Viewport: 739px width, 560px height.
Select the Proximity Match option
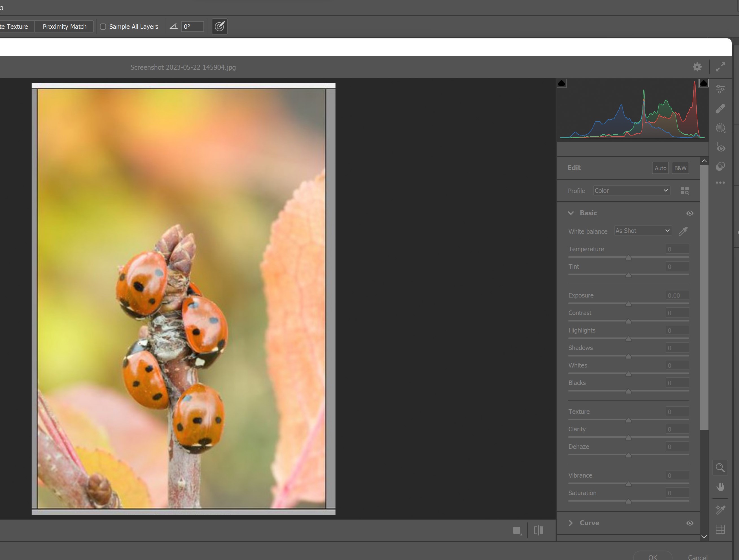(x=65, y=27)
